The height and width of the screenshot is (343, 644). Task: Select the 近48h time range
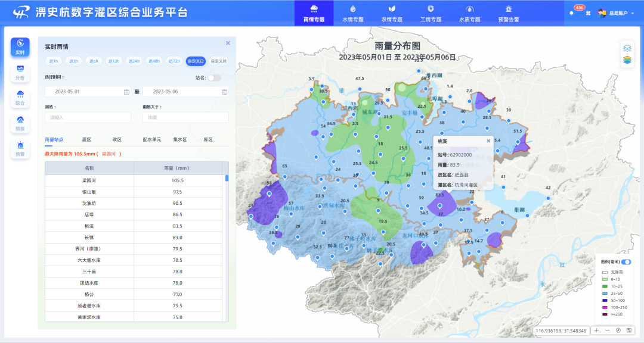[154, 61]
